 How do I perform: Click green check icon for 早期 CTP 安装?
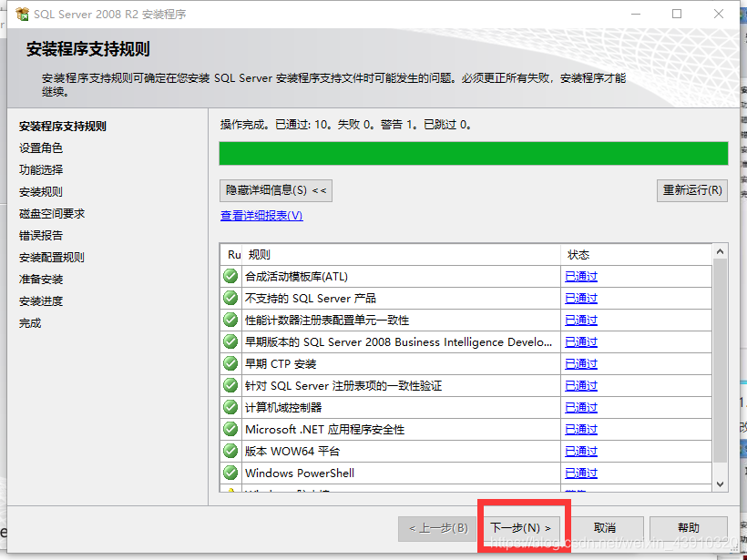230,364
